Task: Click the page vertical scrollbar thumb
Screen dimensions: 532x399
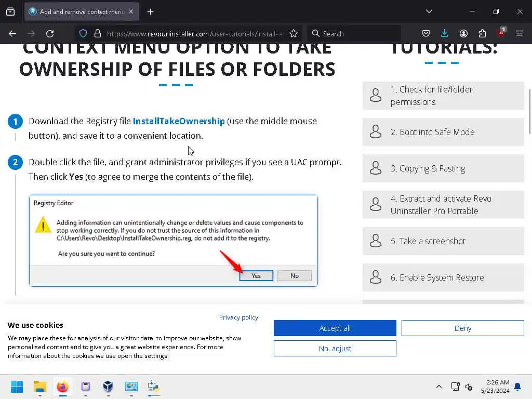Action: click(x=529, y=112)
